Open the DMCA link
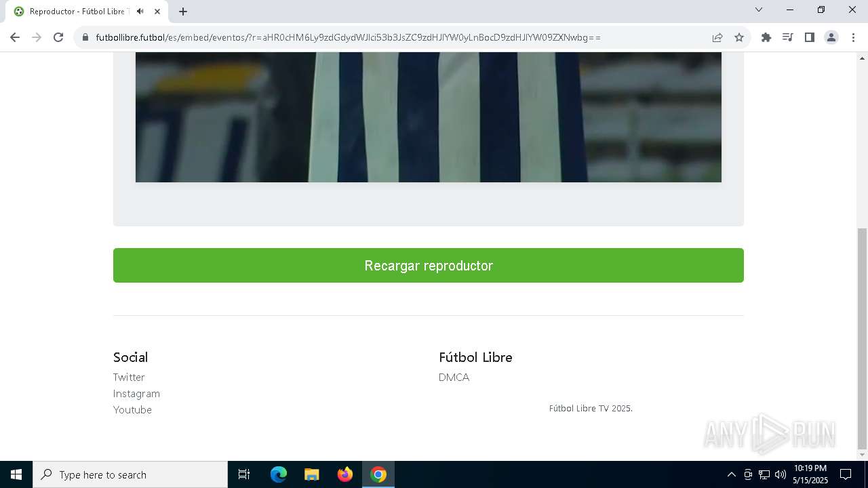868x488 pixels. pos(454,377)
